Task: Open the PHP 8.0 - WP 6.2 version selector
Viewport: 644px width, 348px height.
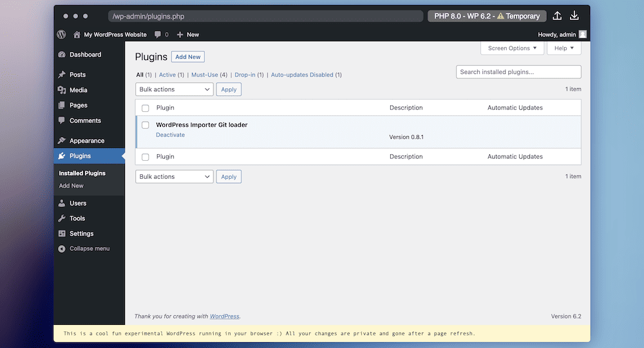Action: click(487, 16)
